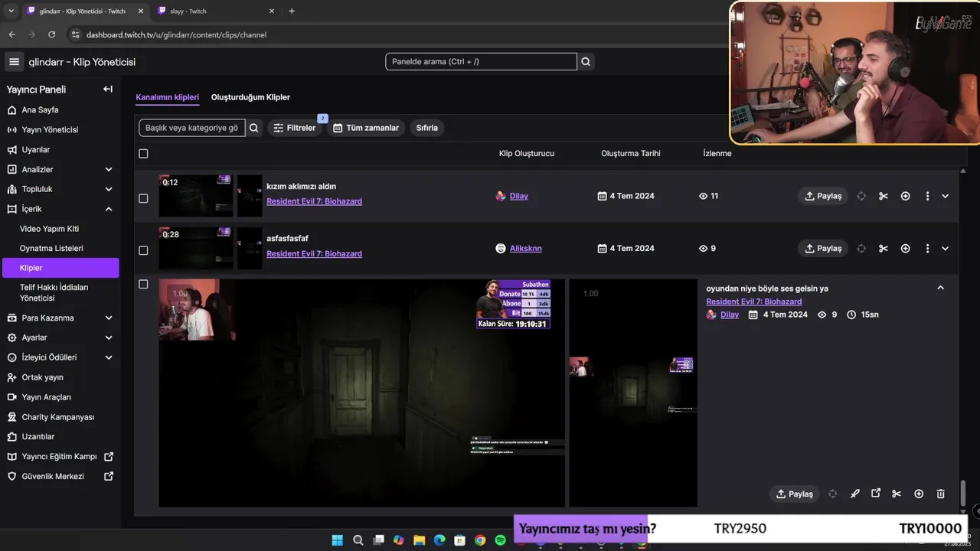The width and height of the screenshot is (980, 551).
Task: Click the plus-circle icon in the kızım aklımızı aldın row
Action: tap(905, 196)
